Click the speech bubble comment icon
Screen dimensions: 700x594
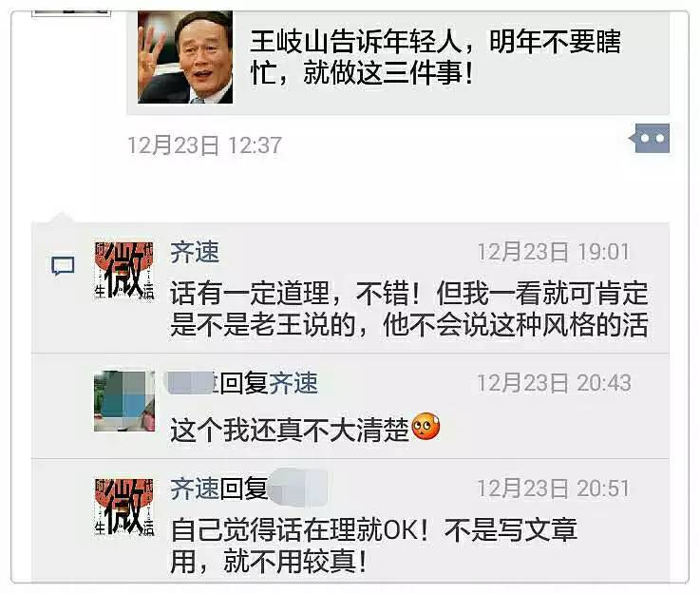coord(63,266)
